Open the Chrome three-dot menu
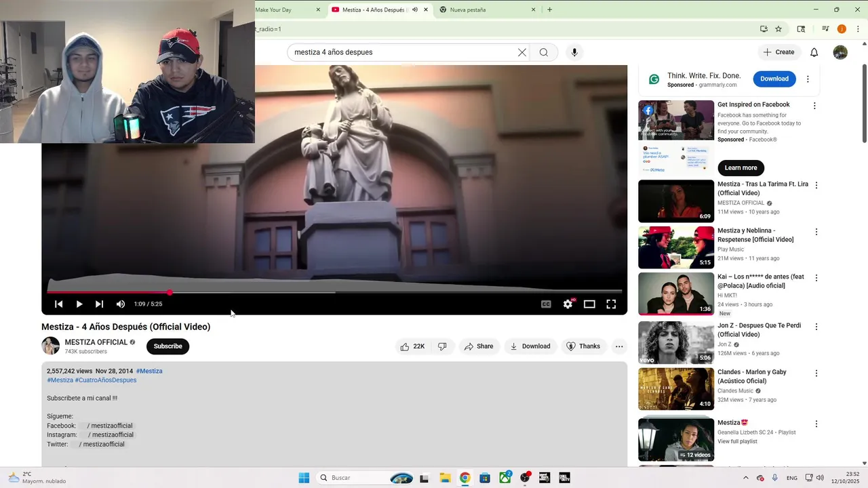The image size is (868, 488). pyautogui.click(x=856, y=29)
